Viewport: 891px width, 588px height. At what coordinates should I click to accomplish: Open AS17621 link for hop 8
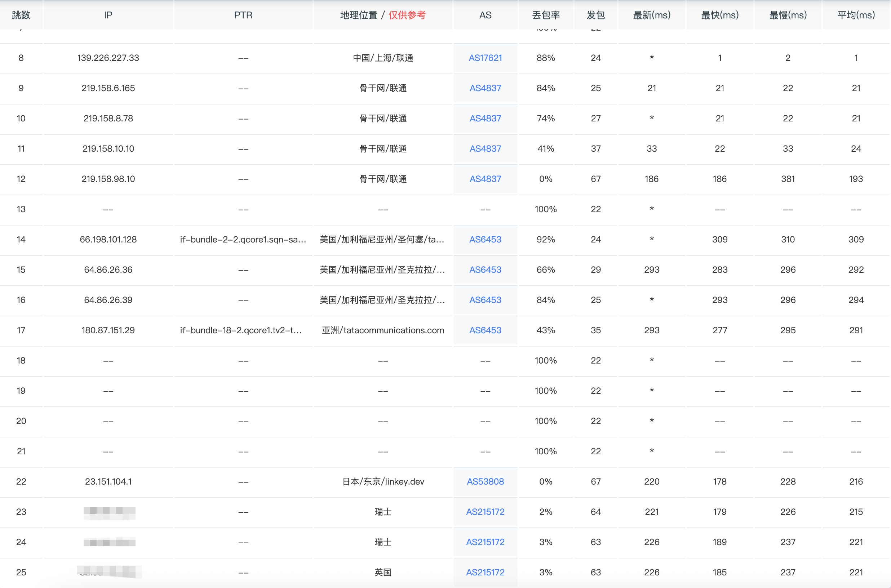click(485, 58)
